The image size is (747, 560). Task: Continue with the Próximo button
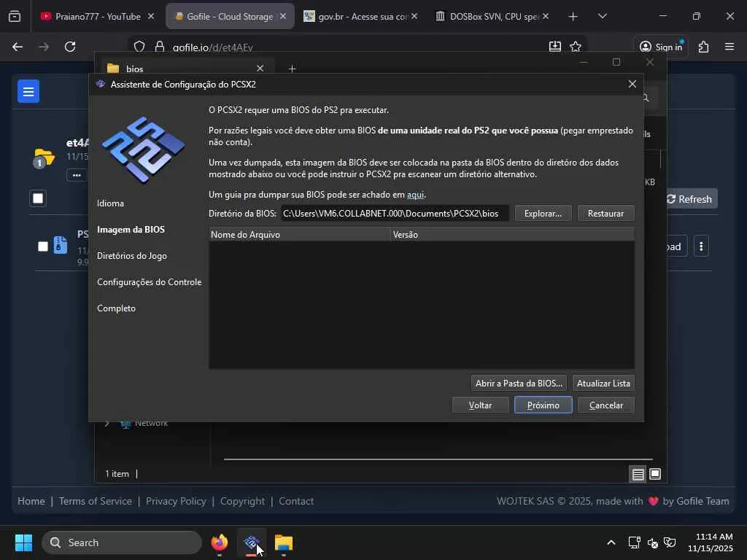543,405
